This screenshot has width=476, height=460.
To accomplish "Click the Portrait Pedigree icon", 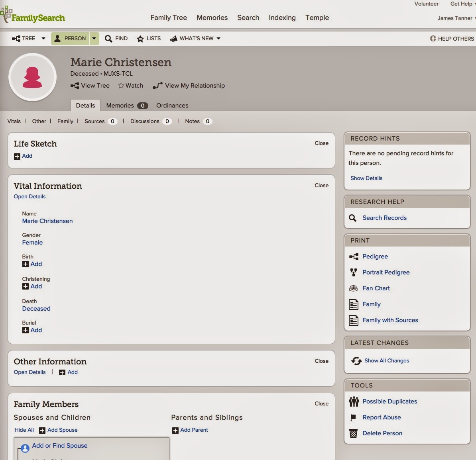I will [353, 272].
